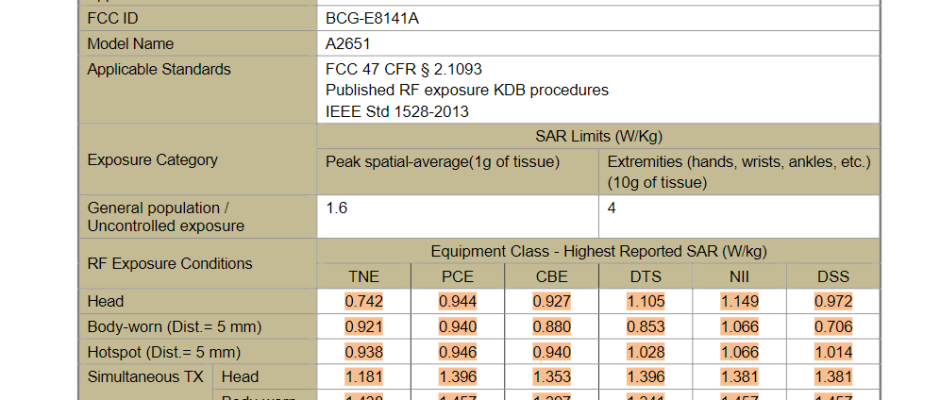Viewport: 940px width, 400px height.
Task: Select the 1.6 general population limit value
Action: 336,208
